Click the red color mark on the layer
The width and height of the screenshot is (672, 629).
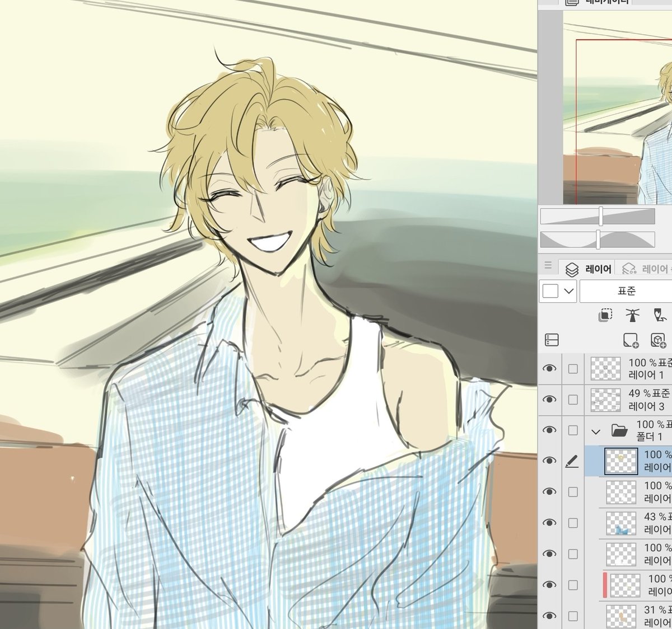coord(605,585)
